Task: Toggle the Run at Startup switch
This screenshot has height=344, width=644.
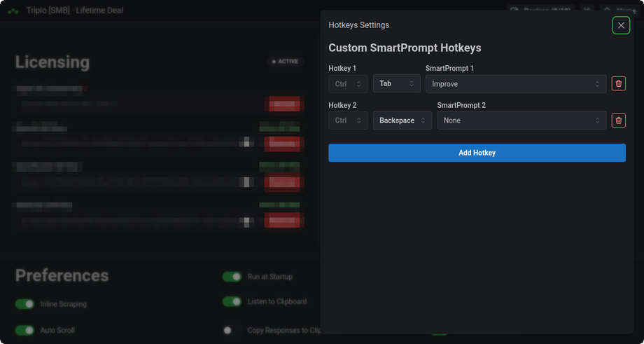Action: pos(232,277)
